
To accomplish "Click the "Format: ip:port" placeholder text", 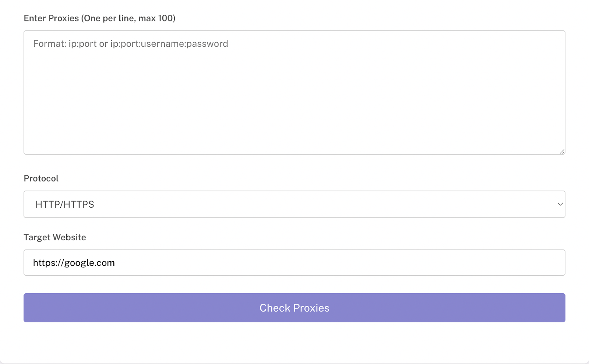I will pos(65,44).
